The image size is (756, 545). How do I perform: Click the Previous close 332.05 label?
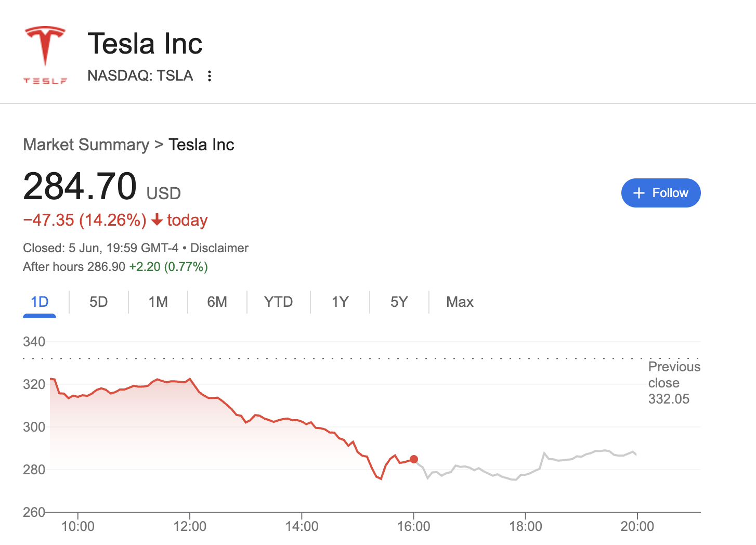coord(674,383)
